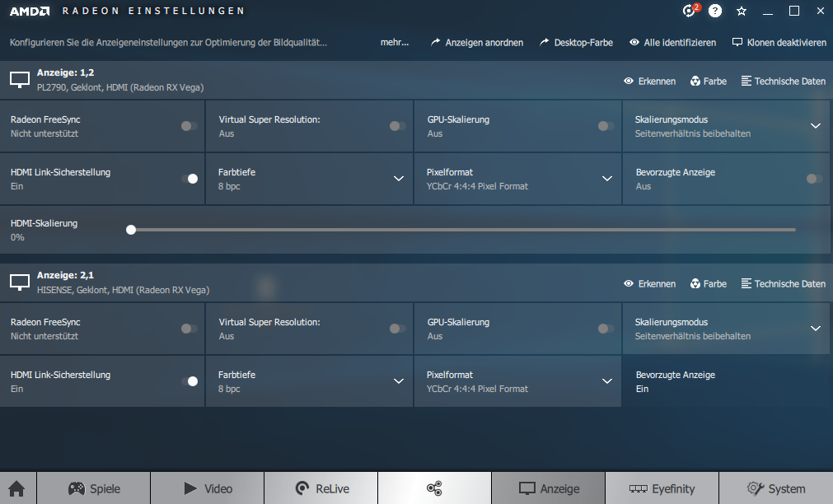Click the star favorites icon in the title bar

tap(742, 12)
